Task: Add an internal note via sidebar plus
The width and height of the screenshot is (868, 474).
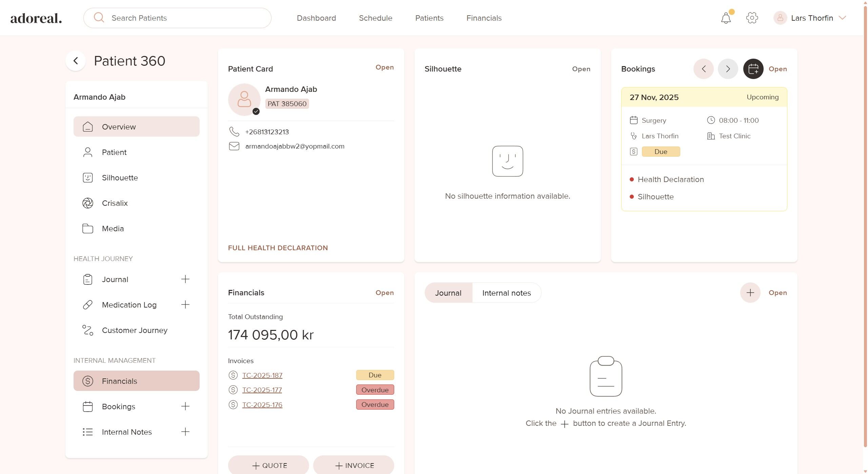Action: [x=185, y=432]
